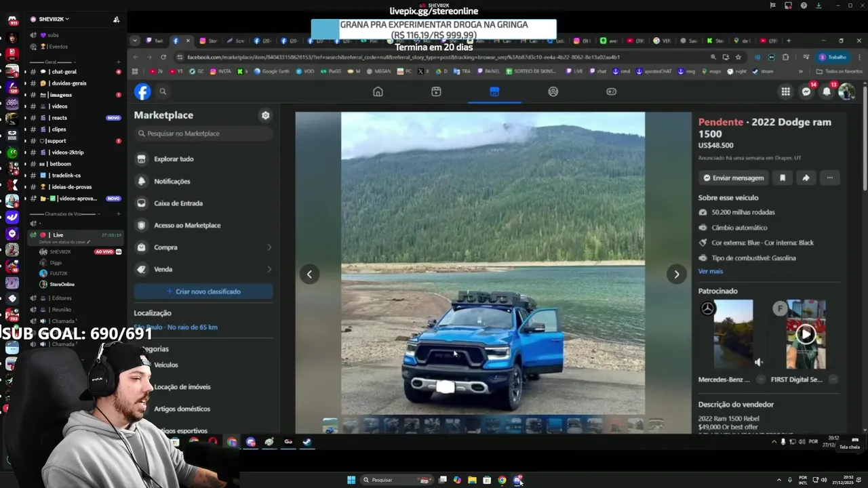Viewport: 868px width, 488px height.
Task: Open Facebook Messenger icon
Action: [x=806, y=91]
